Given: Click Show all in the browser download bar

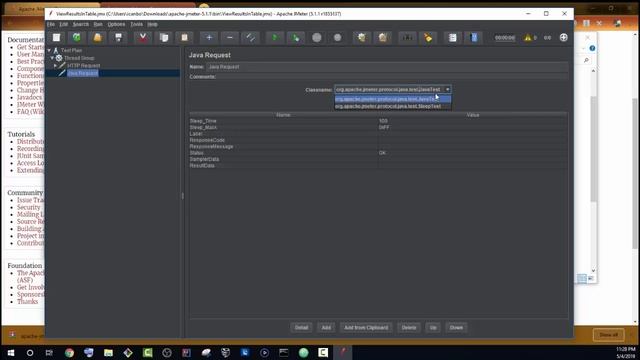Looking at the screenshot, I should point(608,335).
